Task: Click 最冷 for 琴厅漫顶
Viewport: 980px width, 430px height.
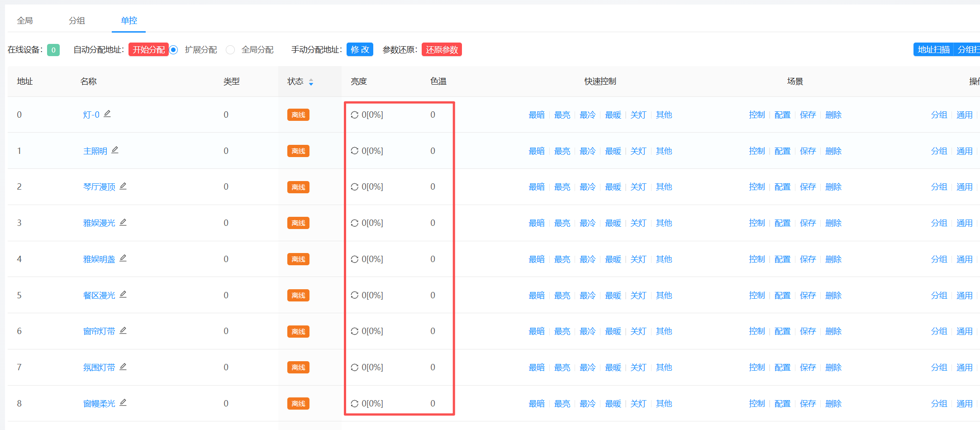Action: pyautogui.click(x=588, y=187)
